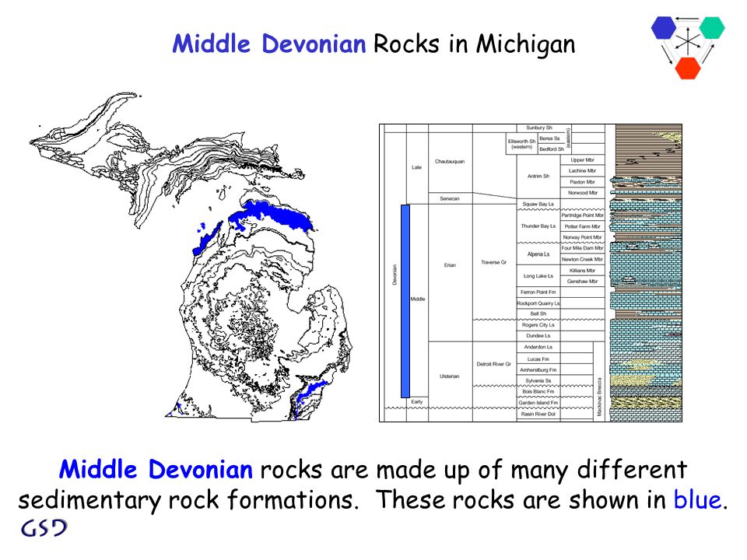Click the 'Early' epoch label
The image size is (747, 560).
(417, 402)
